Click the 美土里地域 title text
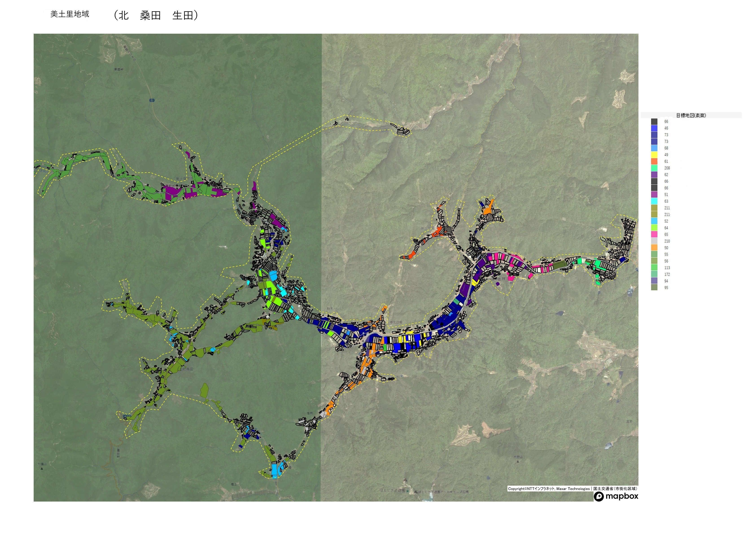Image resolution: width=756 pixels, height=535 pixels. (x=70, y=14)
